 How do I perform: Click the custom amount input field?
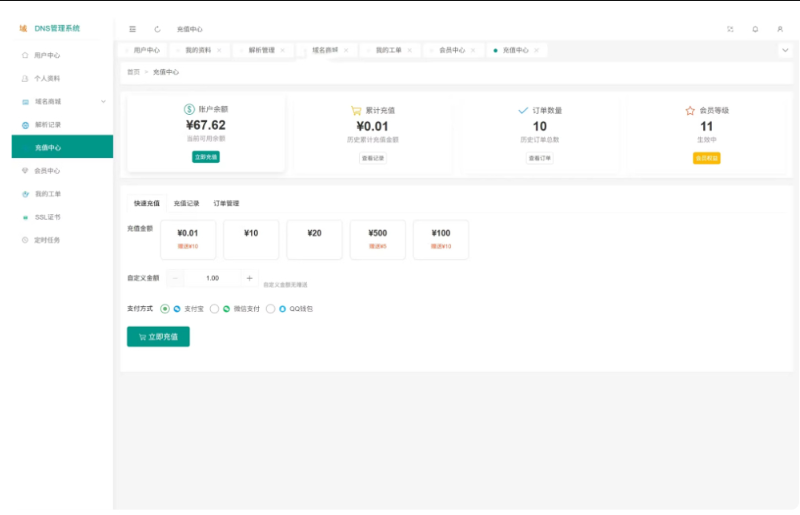(x=212, y=278)
